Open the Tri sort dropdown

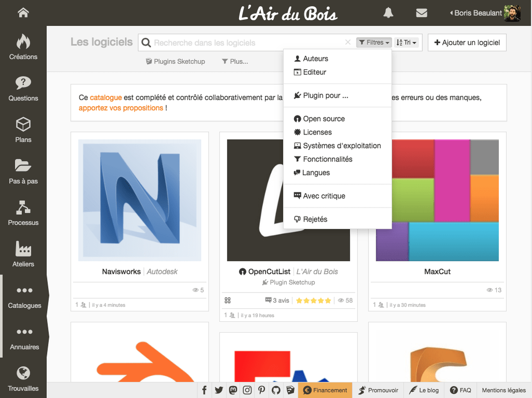(406, 43)
